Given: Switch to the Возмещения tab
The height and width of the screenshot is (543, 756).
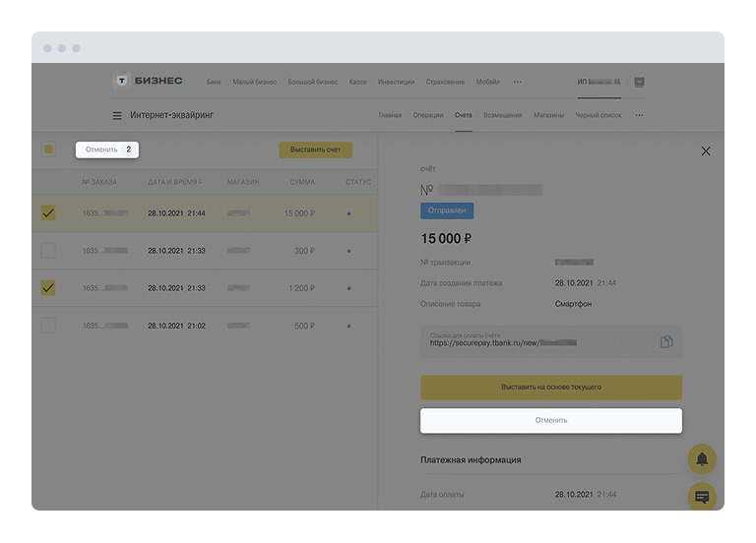Looking at the screenshot, I should (503, 115).
